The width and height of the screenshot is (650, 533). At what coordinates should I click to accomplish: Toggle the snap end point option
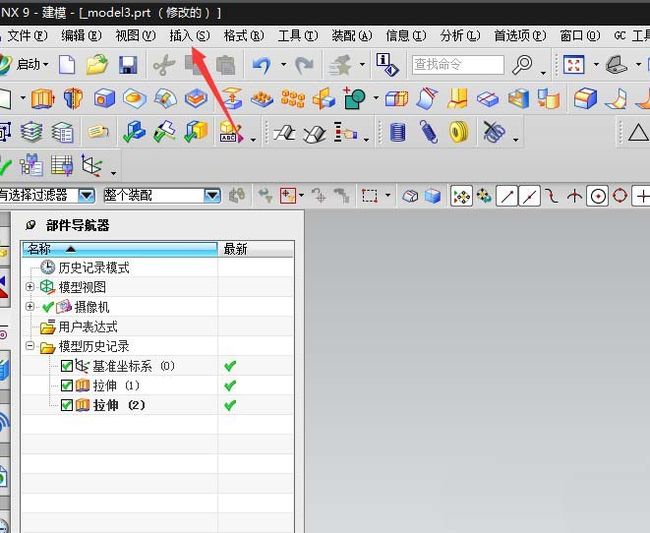tap(507, 196)
